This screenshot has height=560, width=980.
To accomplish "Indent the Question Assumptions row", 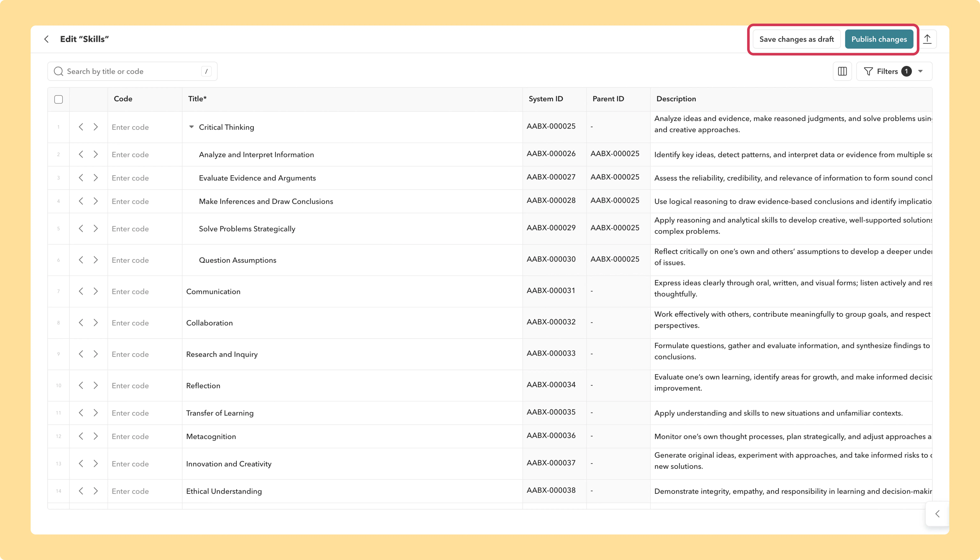I will pyautogui.click(x=96, y=260).
